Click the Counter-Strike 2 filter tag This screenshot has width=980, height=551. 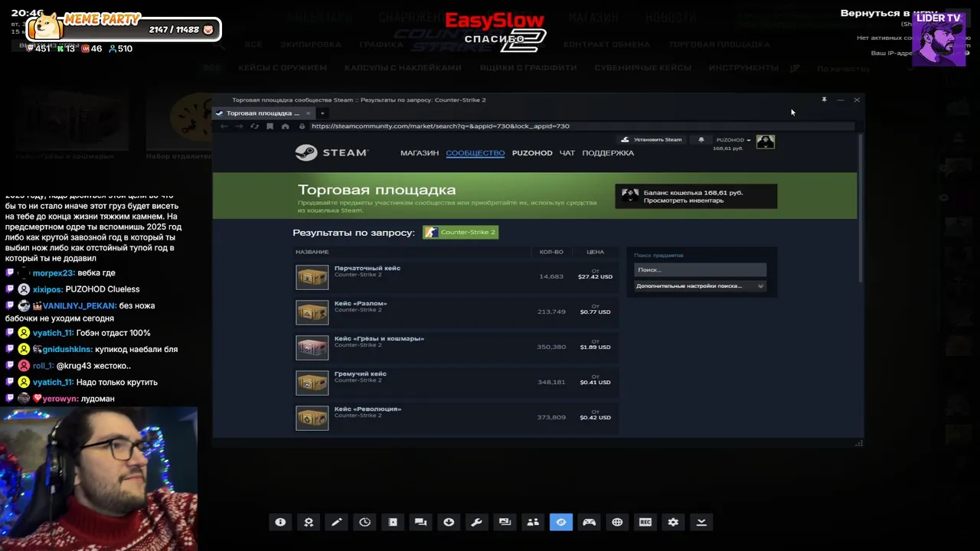click(461, 232)
